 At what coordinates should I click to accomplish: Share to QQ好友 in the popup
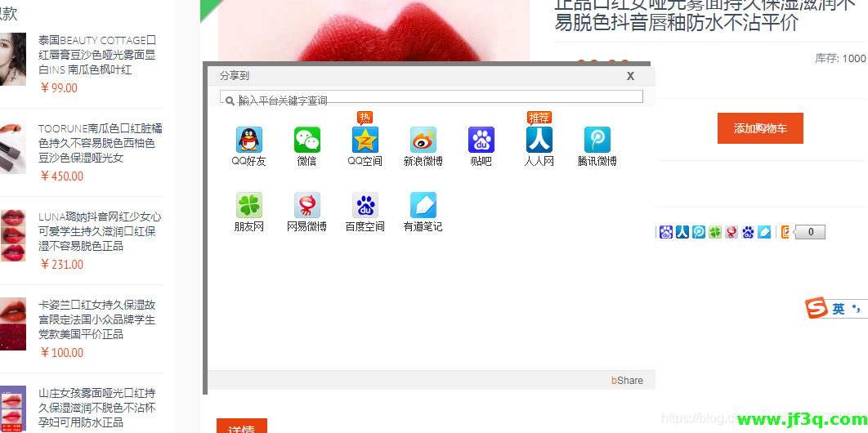[x=249, y=141]
